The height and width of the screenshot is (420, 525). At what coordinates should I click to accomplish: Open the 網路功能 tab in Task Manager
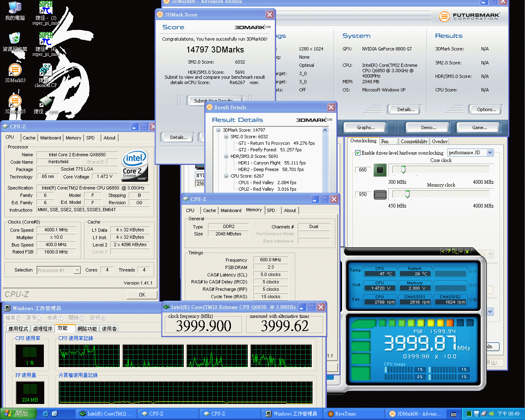coord(87,329)
